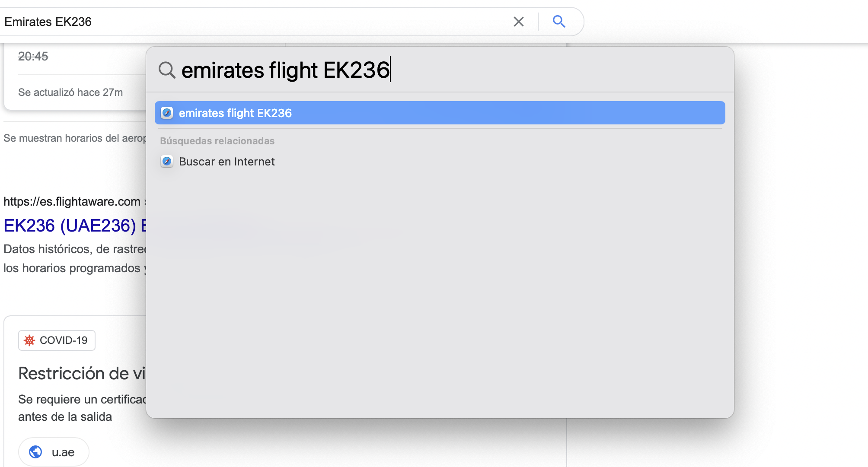
Task: Click the struck-through 20:45 time
Action: click(x=33, y=56)
